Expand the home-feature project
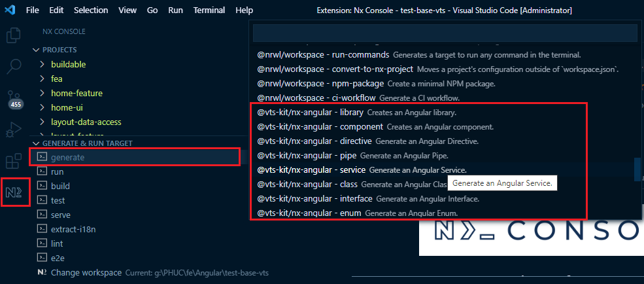644x284 pixels. pos(42,94)
